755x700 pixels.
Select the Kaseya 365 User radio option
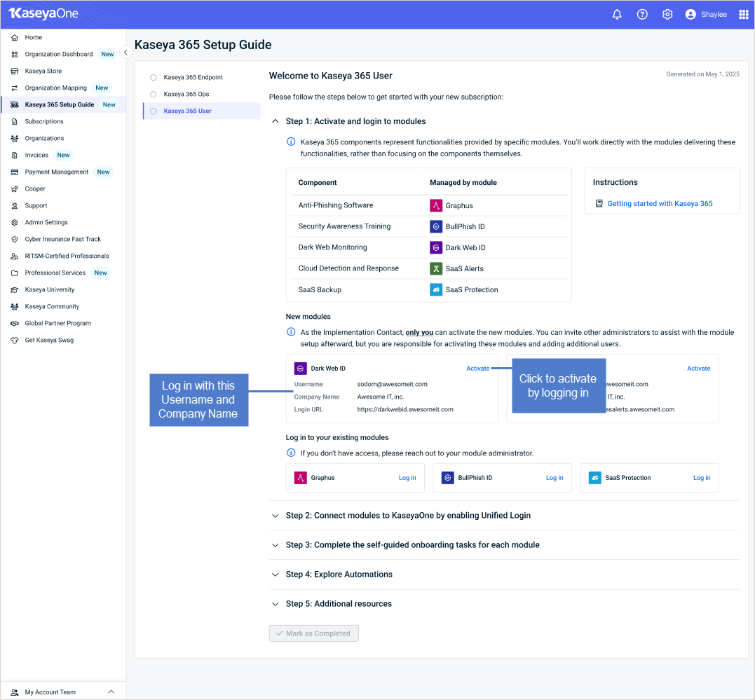[153, 111]
